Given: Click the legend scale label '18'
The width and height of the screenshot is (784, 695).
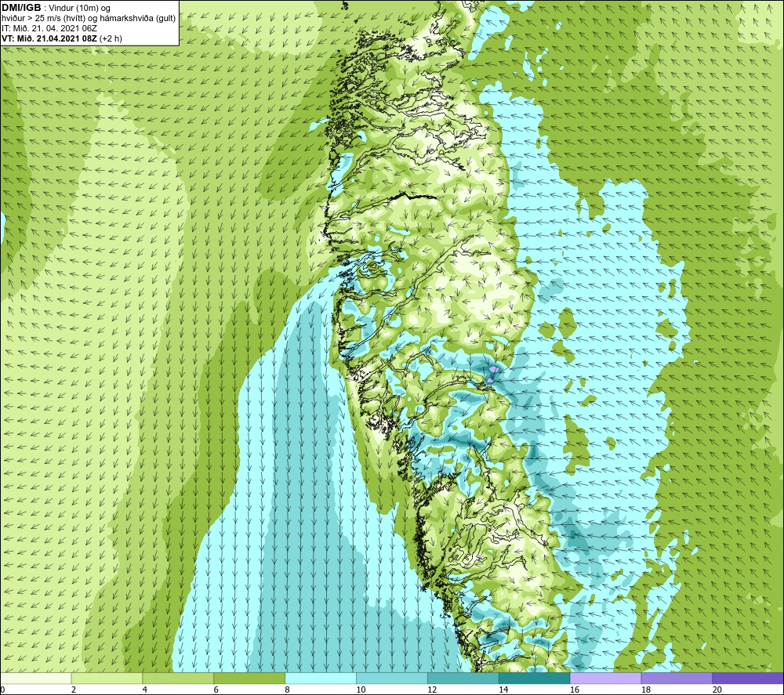Looking at the screenshot, I should point(645,690).
